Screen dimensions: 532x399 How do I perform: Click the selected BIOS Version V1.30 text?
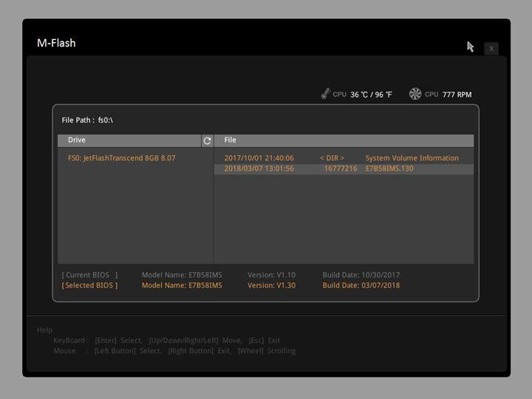(271, 285)
